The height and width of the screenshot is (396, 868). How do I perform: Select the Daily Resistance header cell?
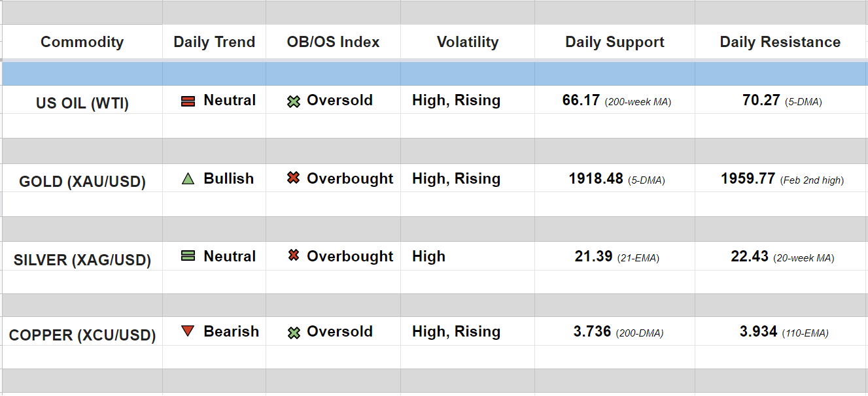tap(780, 42)
